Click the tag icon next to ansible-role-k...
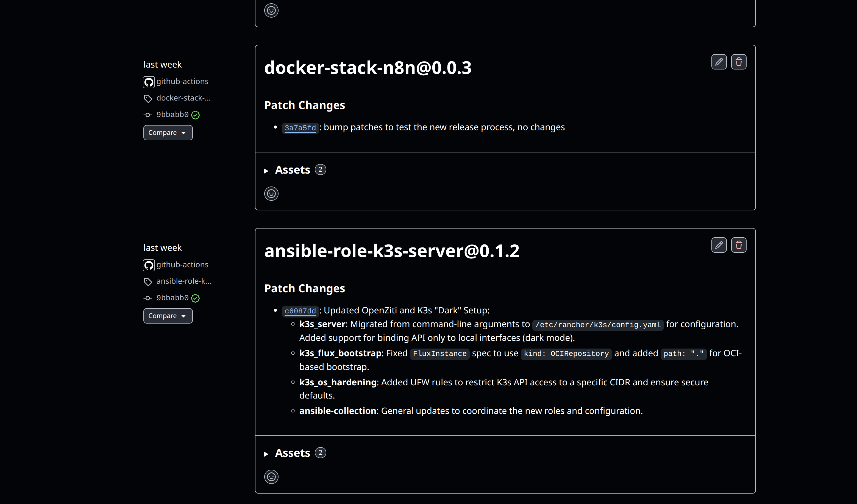The width and height of the screenshot is (857, 504). pos(148,282)
